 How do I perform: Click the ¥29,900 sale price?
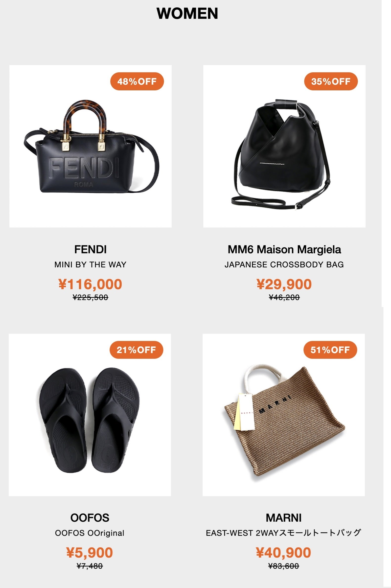(284, 284)
